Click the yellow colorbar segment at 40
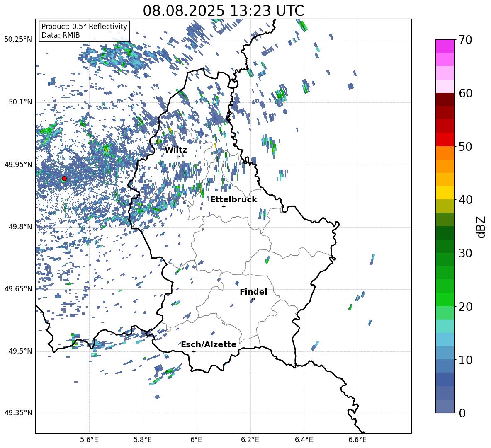This screenshot has width=491, height=448. click(445, 193)
